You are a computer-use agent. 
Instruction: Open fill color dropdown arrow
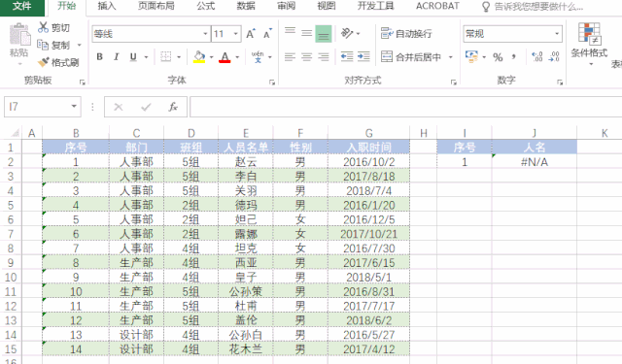click(212, 57)
